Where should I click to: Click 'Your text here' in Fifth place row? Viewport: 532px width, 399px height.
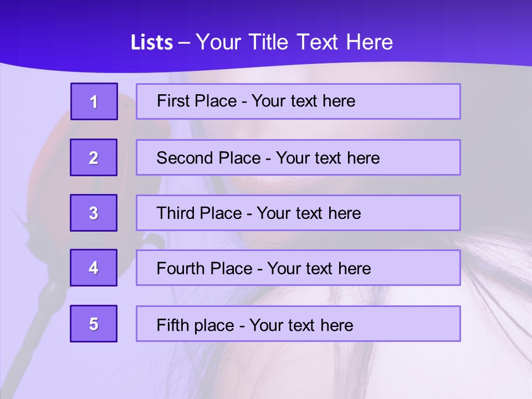coord(301,325)
